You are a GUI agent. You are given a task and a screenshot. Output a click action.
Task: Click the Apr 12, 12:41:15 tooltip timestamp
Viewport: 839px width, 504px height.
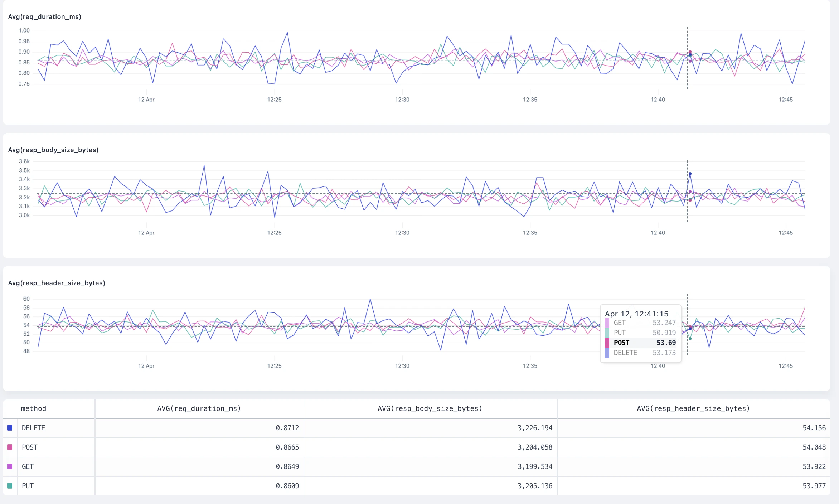point(636,314)
